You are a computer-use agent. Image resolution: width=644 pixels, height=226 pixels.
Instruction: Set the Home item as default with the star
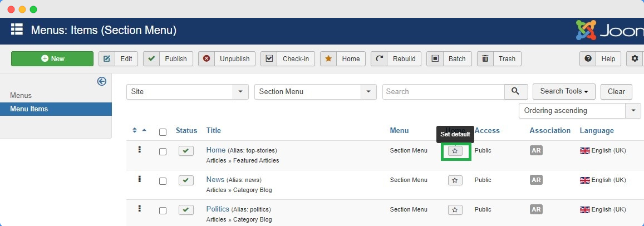pyautogui.click(x=455, y=151)
